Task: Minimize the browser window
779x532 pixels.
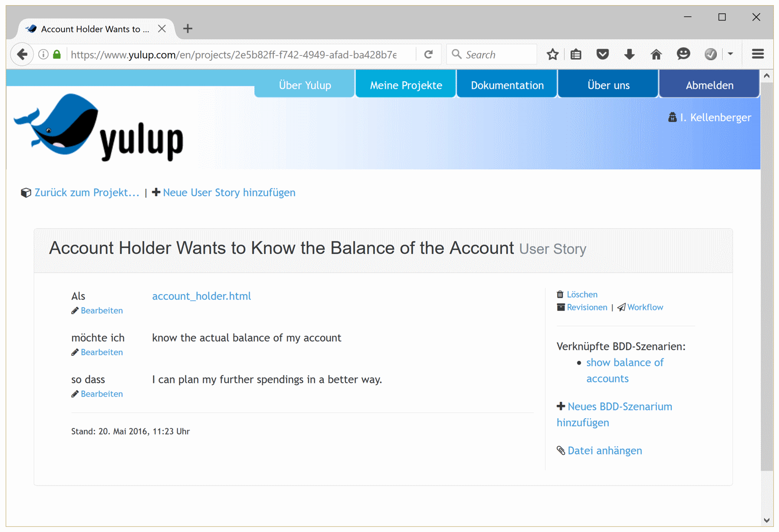Action: (688, 17)
